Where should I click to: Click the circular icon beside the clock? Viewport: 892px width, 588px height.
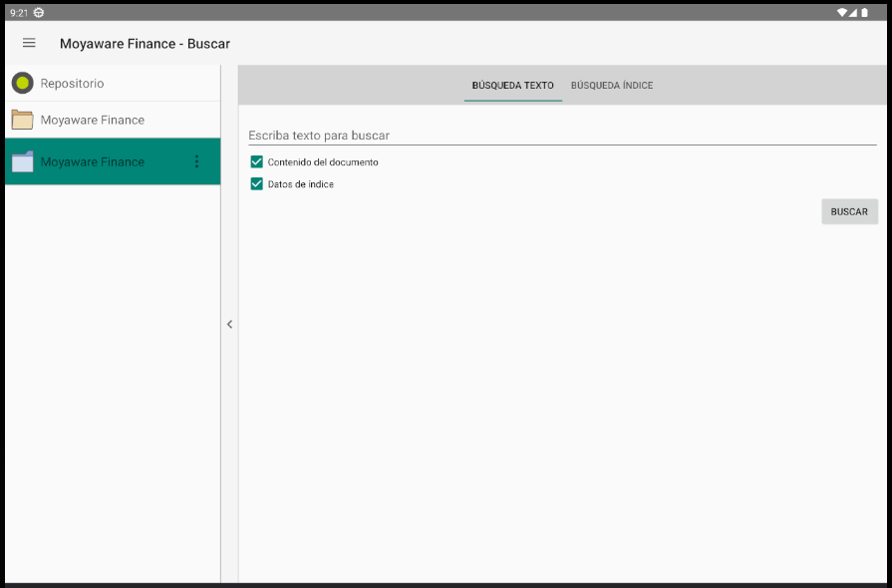click(x=39, y=13)
